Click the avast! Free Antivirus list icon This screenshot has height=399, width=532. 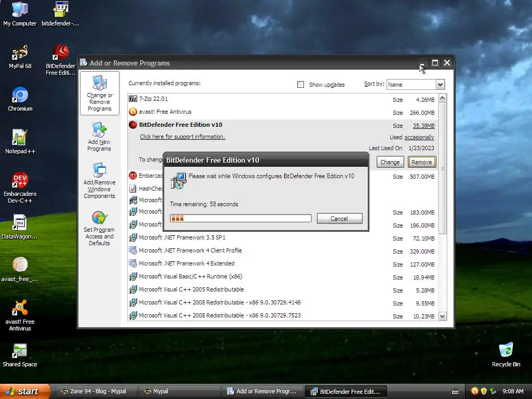click(x=133, y=112)
